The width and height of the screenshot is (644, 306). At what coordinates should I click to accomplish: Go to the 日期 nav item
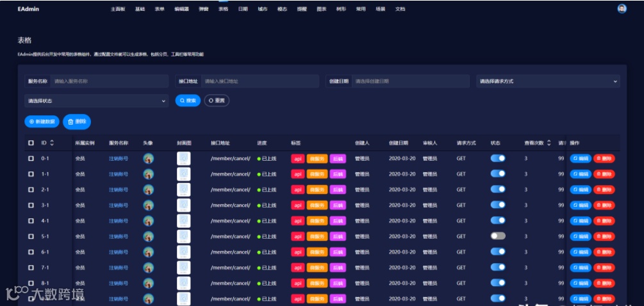[243, 8]
